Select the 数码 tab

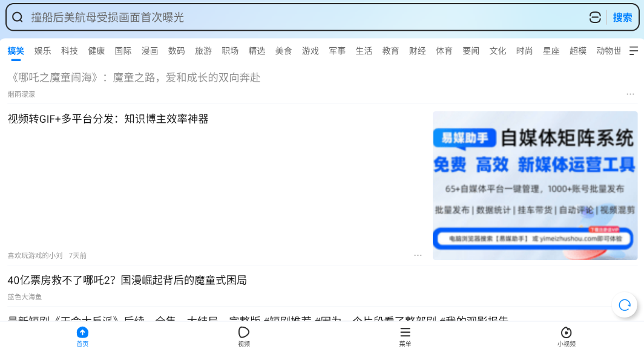click(x=177, y=51)
